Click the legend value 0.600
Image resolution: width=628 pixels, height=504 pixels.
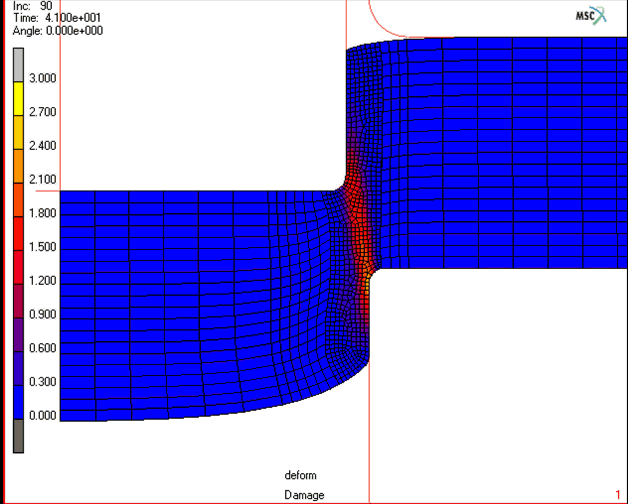(x=42, y=348)
